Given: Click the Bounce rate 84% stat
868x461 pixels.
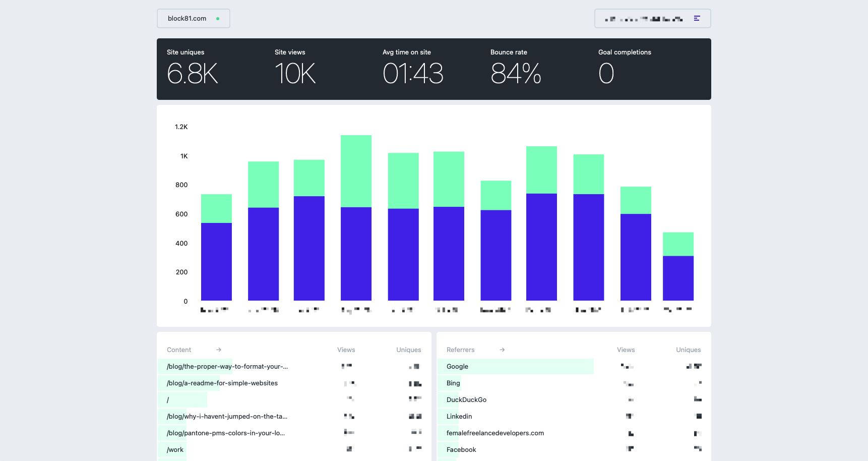Looking at the screenshot, I should pos(516,68).
